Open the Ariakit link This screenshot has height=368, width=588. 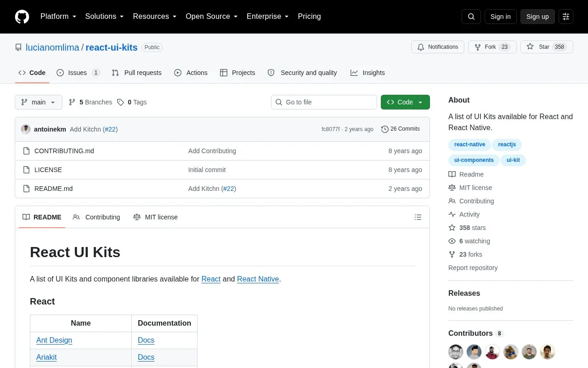point(46,357)
